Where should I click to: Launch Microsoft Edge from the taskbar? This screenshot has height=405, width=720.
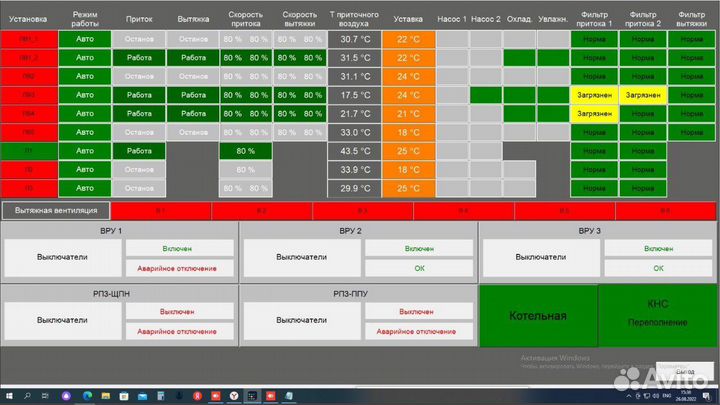(84, 396)
